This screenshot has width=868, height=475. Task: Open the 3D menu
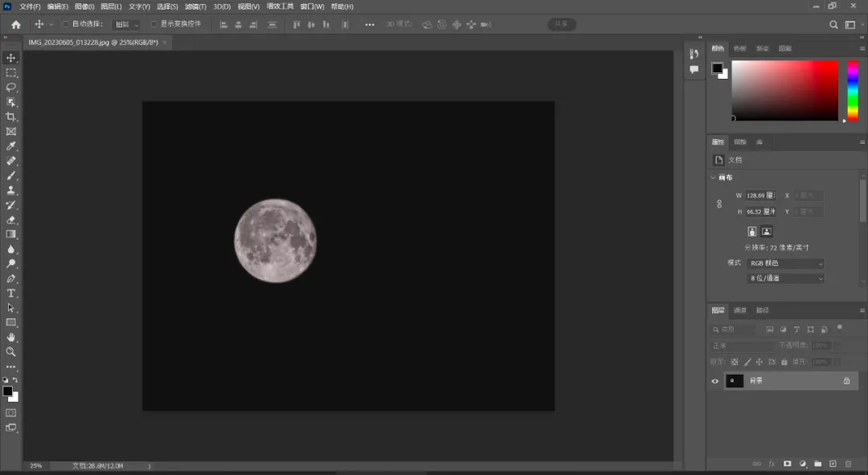[x=222, y=6]
